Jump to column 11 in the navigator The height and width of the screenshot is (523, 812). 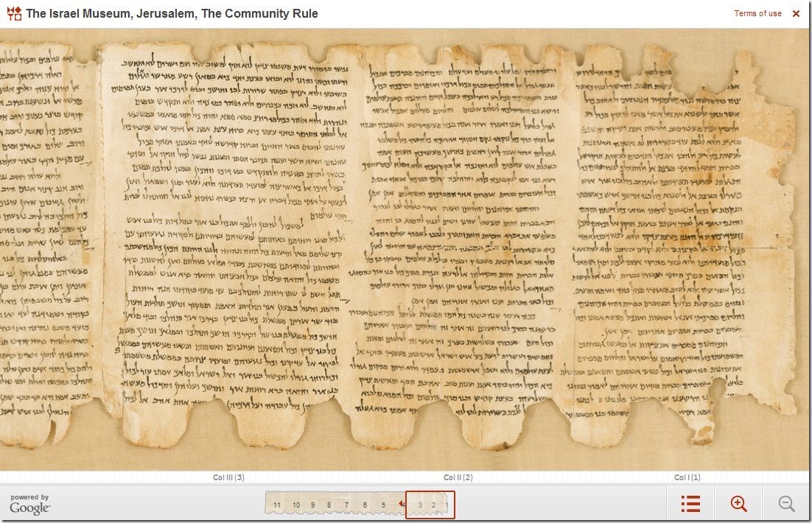click(277, 505)
